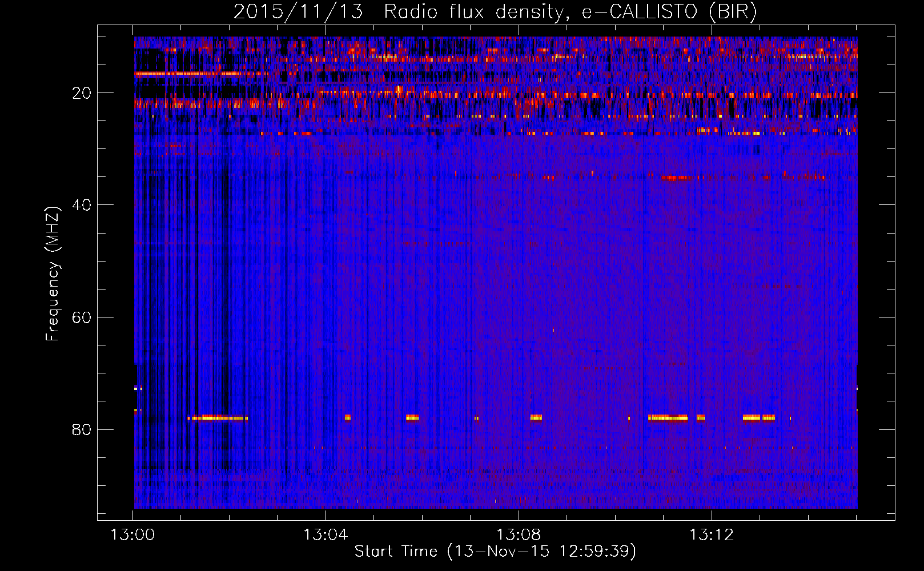This screenshot has width=924, height=571.
Task: Click the 13:00 time tick label
Action: pyautogui.click(x=132, y=535)
